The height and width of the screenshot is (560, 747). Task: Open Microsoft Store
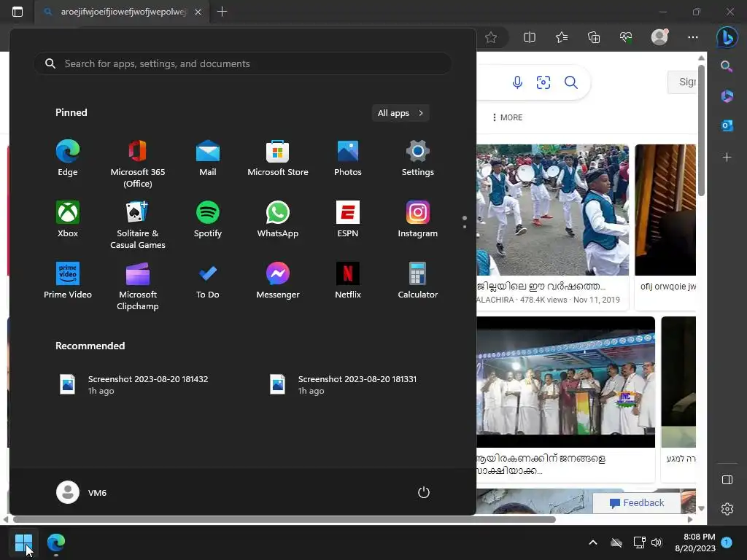pos(278,158)
